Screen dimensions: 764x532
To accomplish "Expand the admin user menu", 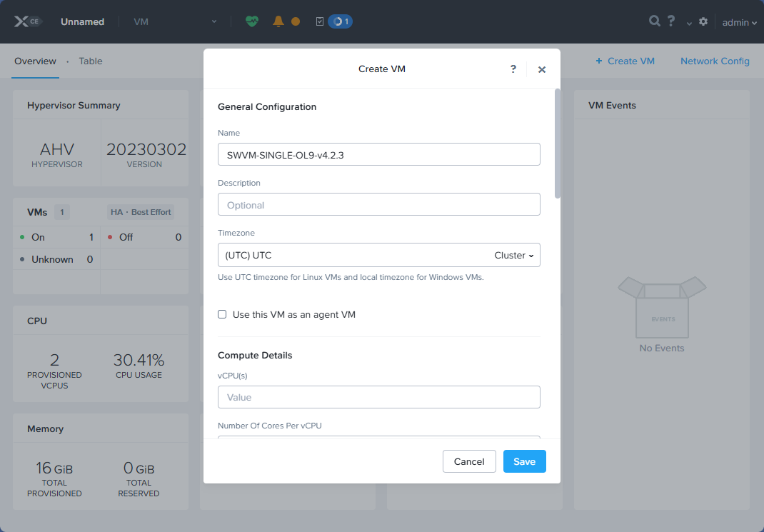I will coord(738,22).
